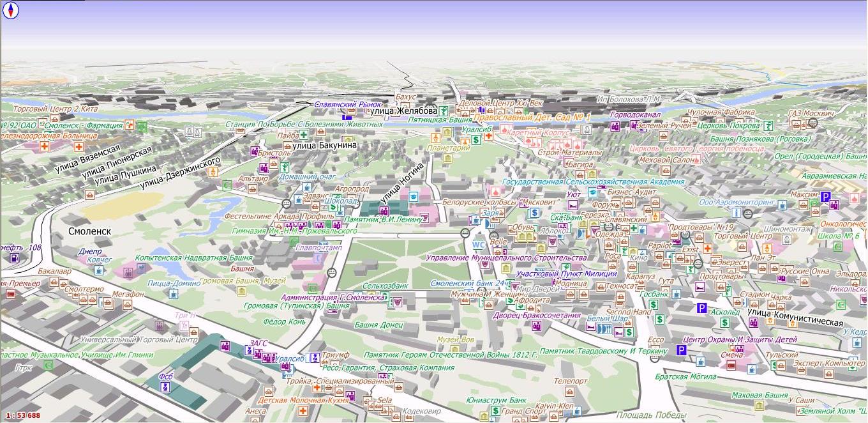Viewport: 868px width, 423px height.
Task: Click the parking icon next to Аскольд
Action: pos(701,309)
